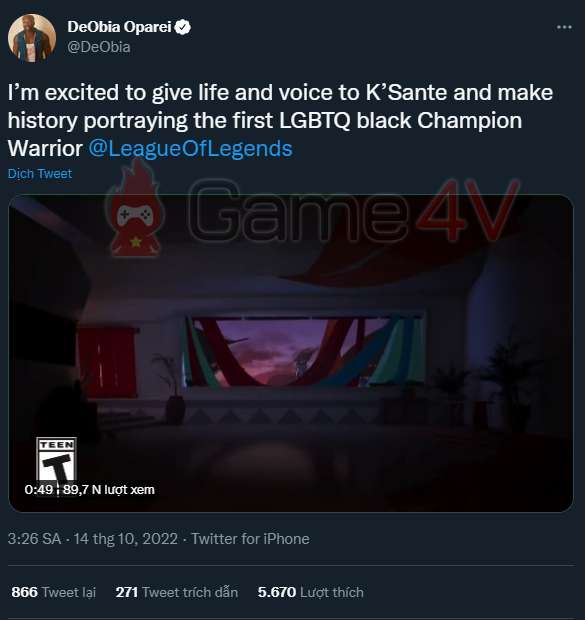Viewport: 585px width, 620px height.
Task: Click the Game4V flame mascot watermark logo
Action: click(x=136, y=208)
